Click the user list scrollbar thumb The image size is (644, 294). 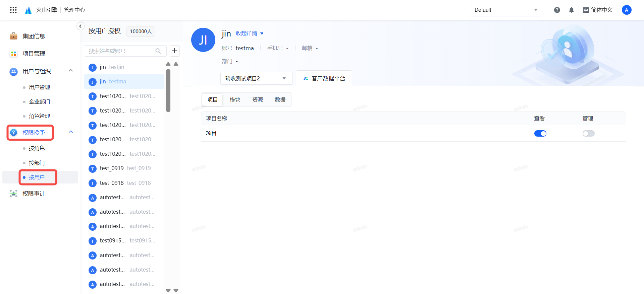[x=168, y=90]
